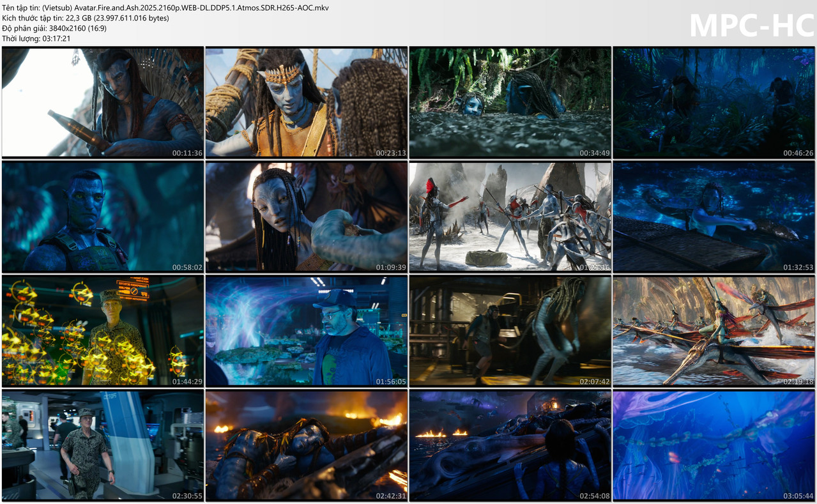Select the control room thumbnail at 02:30:55
This screenshot has width=817, height=504.
103,445
